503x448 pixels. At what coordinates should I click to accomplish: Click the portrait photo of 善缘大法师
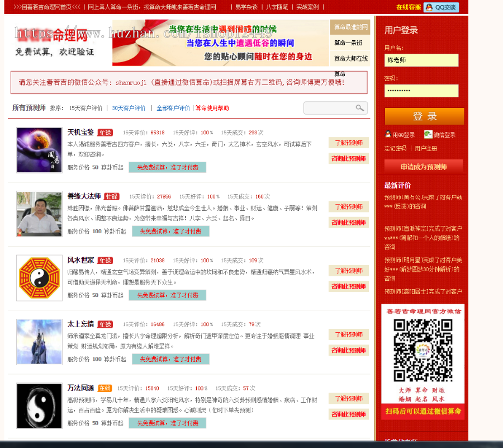pyautogui.click(x=39, y=214)
